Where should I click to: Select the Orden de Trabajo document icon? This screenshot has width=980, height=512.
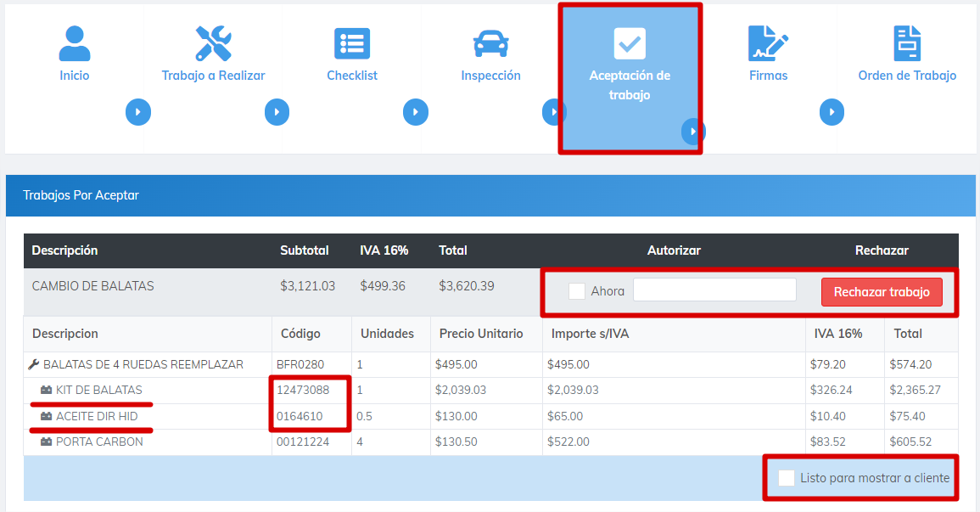907,43
